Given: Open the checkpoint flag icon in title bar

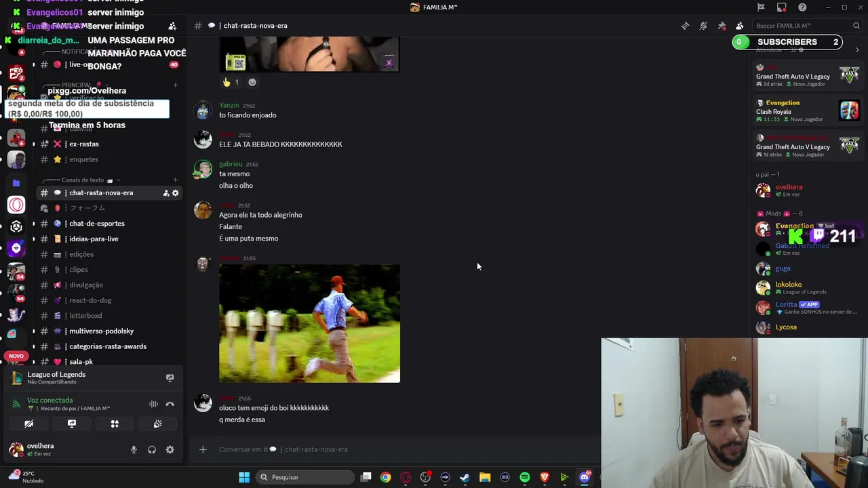Looking at the screenshot, I should click(761, 7).
